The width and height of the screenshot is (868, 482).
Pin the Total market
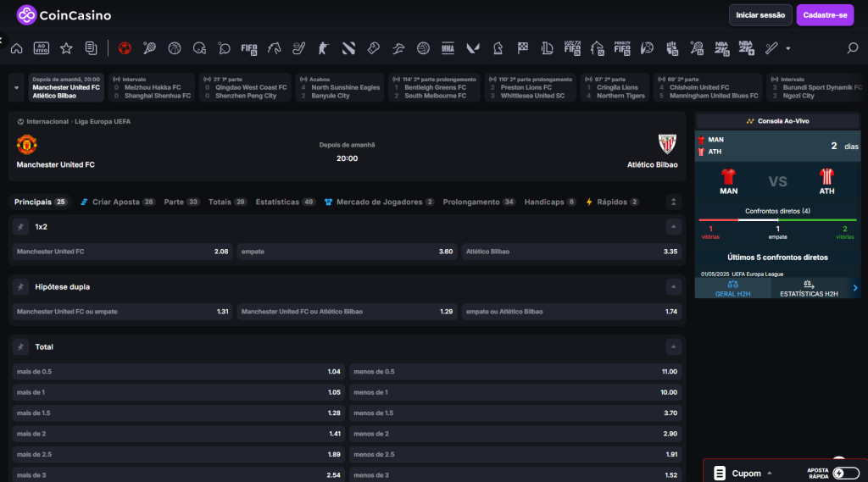pos(20,347)
